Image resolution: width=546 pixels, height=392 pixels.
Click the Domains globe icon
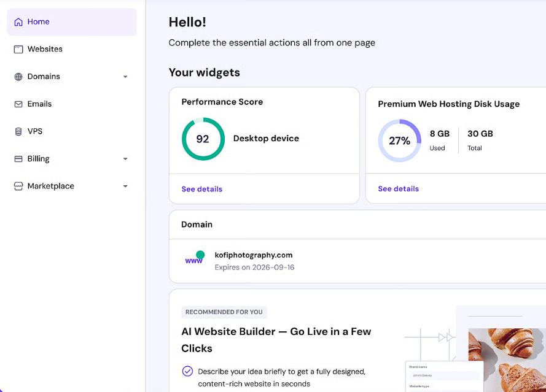tap(18, 77)
